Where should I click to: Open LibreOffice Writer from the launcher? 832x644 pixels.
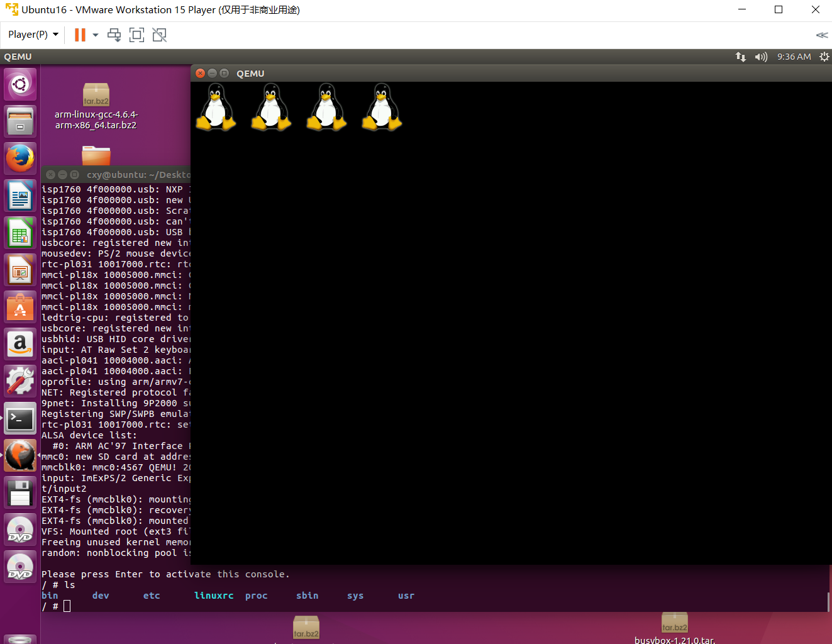20,196
